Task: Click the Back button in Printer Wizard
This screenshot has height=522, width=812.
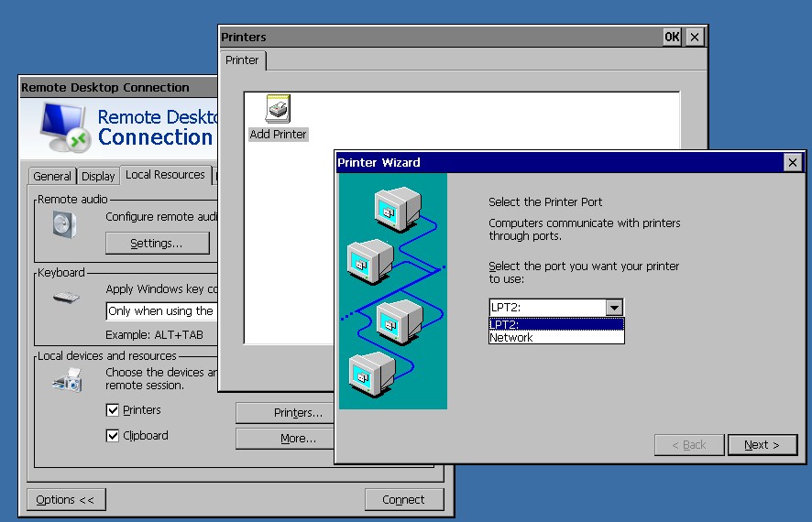Action: click(689, 445)
